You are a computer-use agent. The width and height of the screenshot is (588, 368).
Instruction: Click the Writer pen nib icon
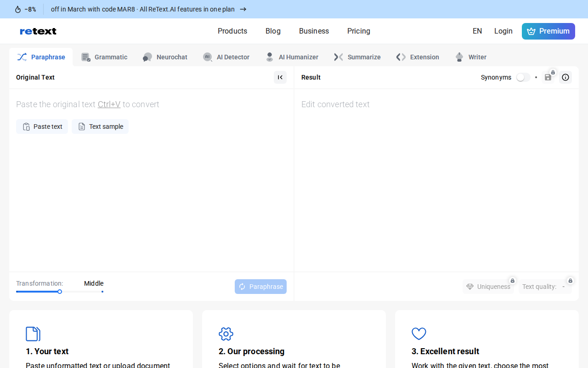[459, 57]
